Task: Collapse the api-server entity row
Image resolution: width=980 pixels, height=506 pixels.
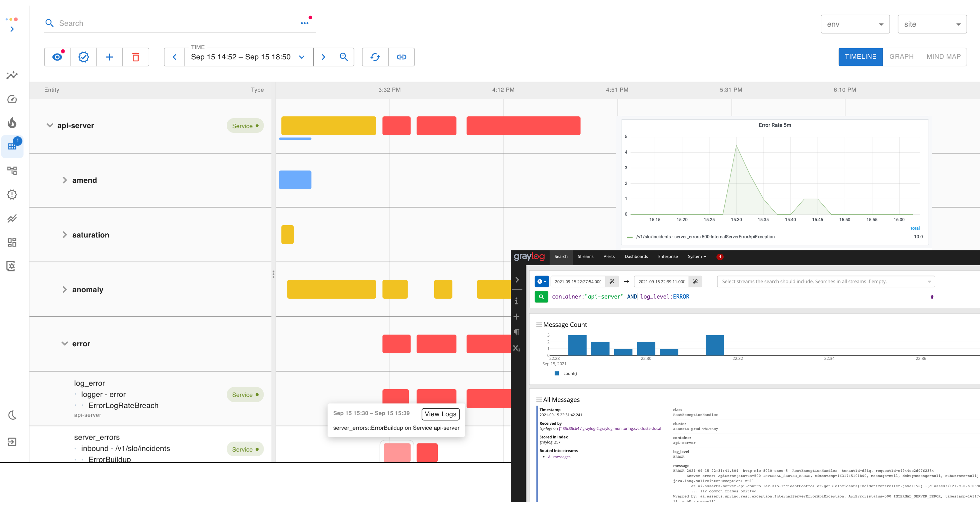Action: (x=49, y=125)
